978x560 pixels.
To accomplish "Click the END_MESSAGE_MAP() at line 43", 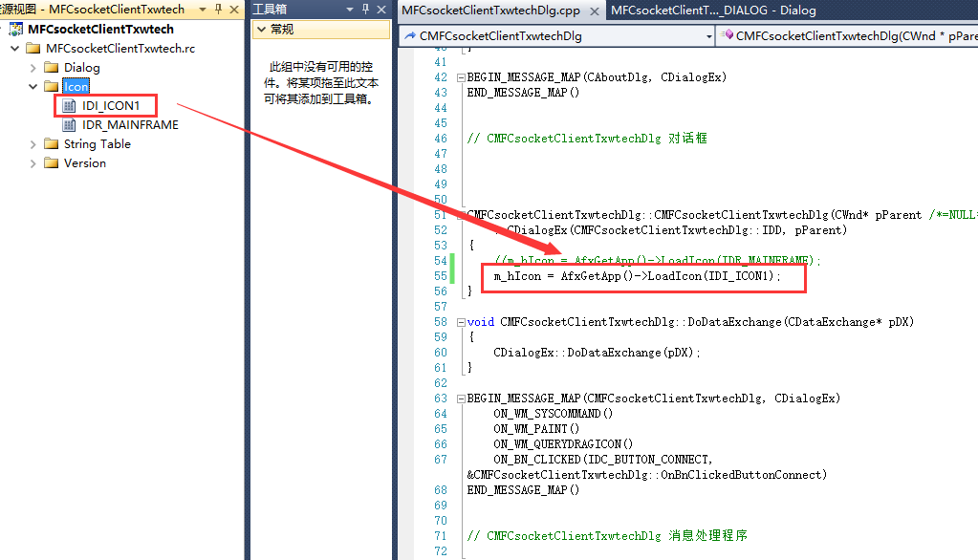I will pyautogui.click(x=523, y=93).
